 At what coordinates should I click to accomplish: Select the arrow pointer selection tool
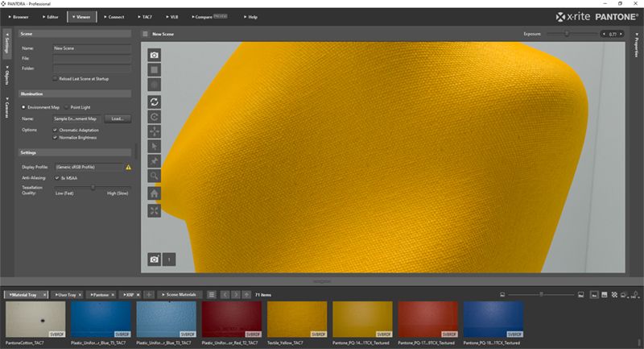pyautogui.click(x=154, y=147)
